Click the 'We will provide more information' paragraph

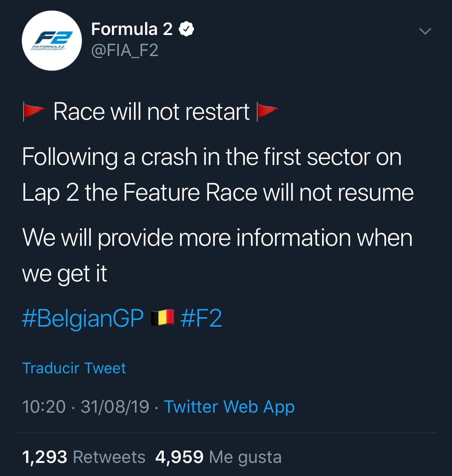click(217, 255)
